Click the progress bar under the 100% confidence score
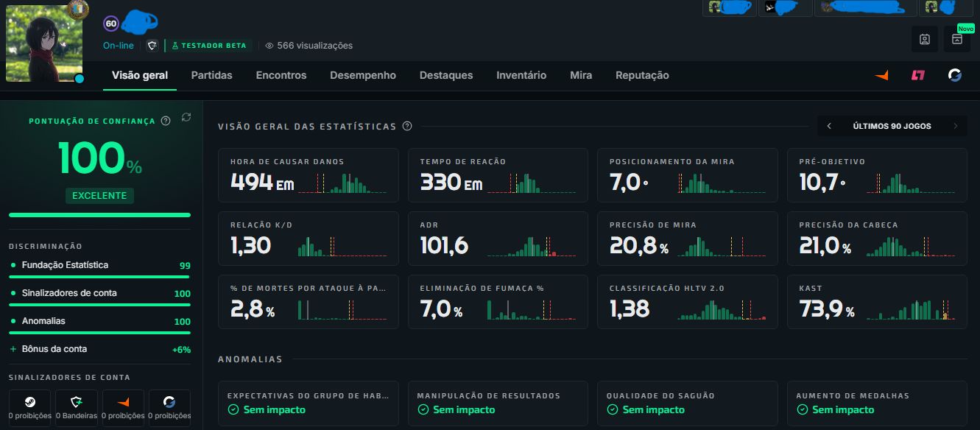This screenshot has width=980, height=430. [99, 215]
